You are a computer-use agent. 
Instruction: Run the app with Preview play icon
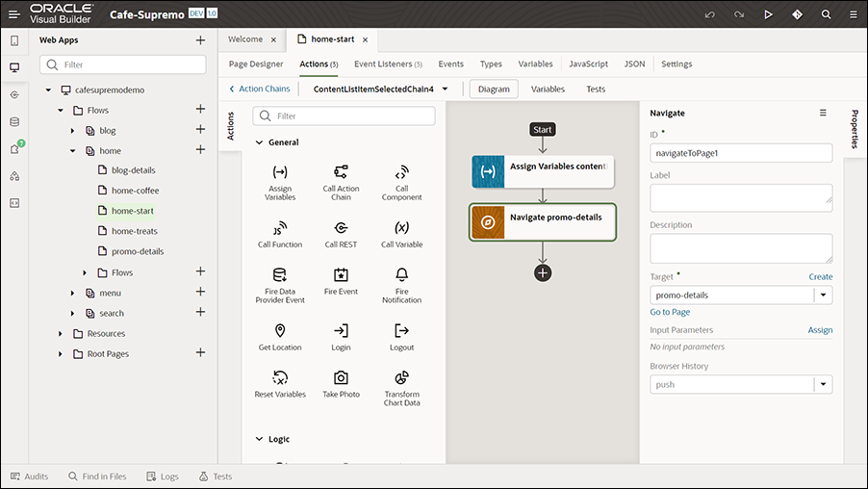pyautogui.click(x=768, y=14)
